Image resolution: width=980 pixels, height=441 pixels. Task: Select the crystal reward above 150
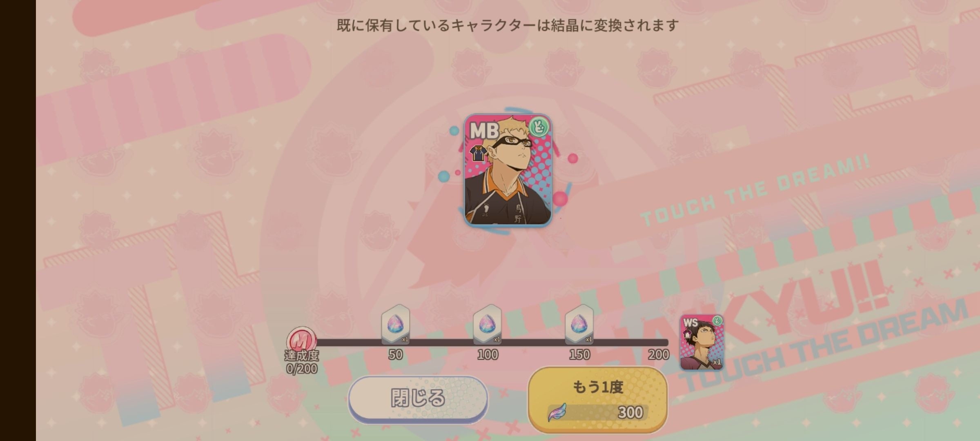[x=579, y=325]
